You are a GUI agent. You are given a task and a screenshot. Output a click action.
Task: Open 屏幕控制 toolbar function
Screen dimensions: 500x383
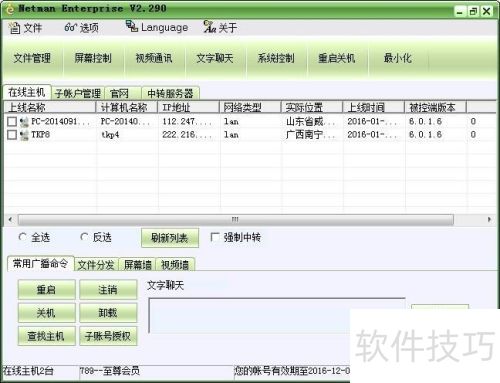[93, 58]
